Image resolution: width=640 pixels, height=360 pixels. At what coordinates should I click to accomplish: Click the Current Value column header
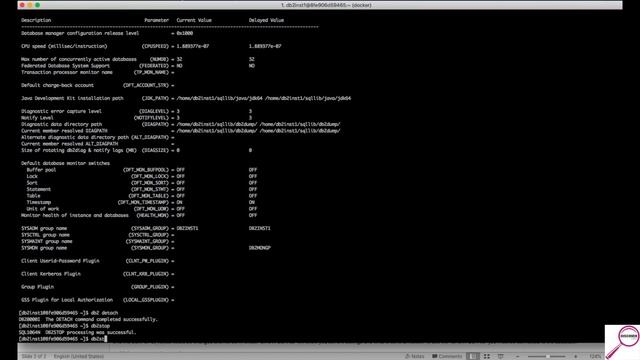tap(194, 20)
